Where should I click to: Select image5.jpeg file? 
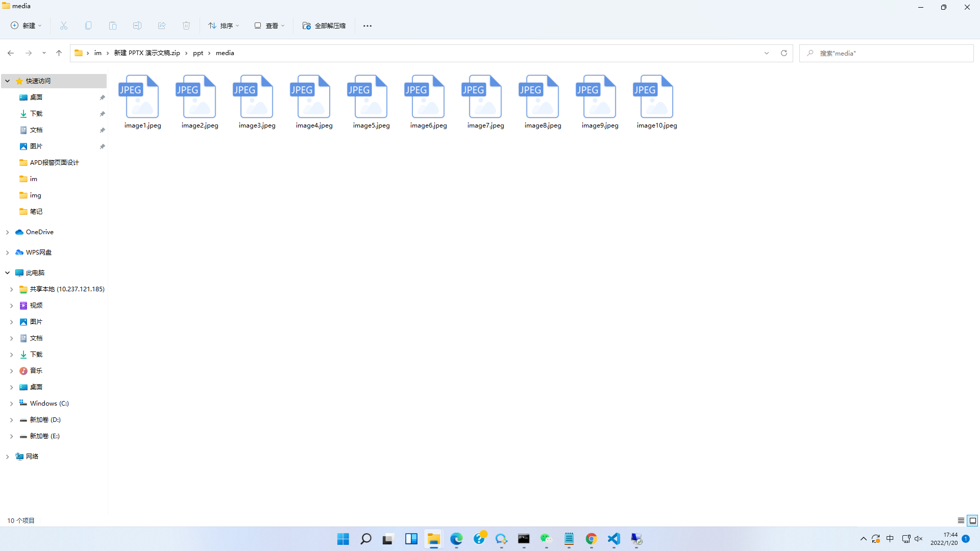(x=372, y=102)
